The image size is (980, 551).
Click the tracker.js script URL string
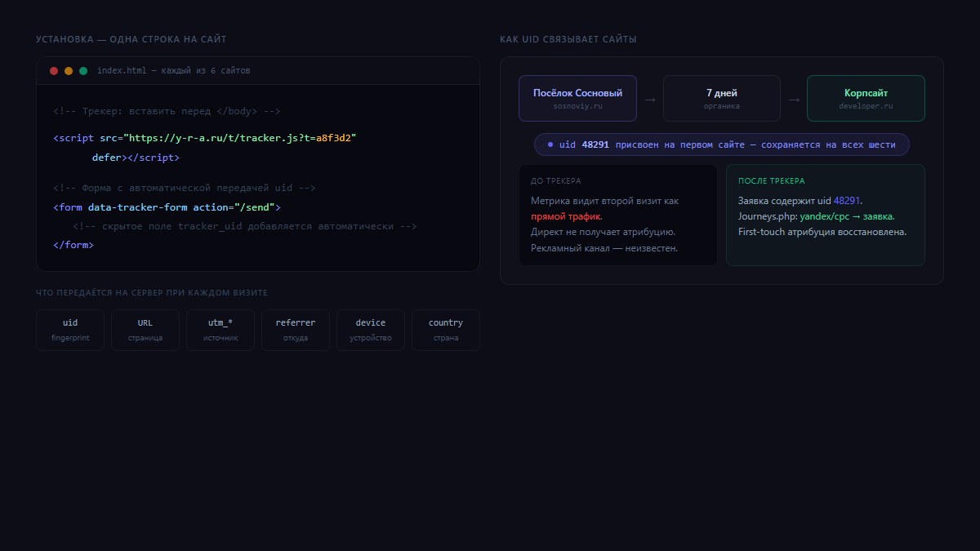coord(240,138)
